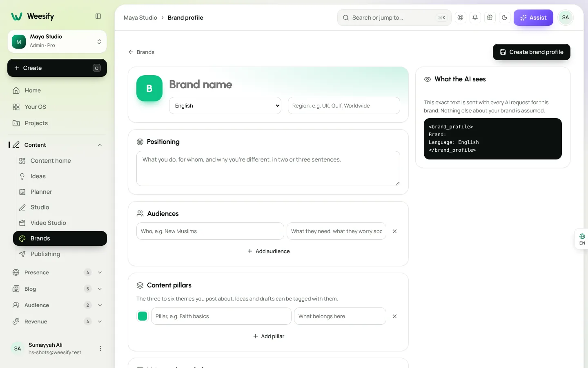Add another audience
The image size is (588, 368).
(268, 251)
